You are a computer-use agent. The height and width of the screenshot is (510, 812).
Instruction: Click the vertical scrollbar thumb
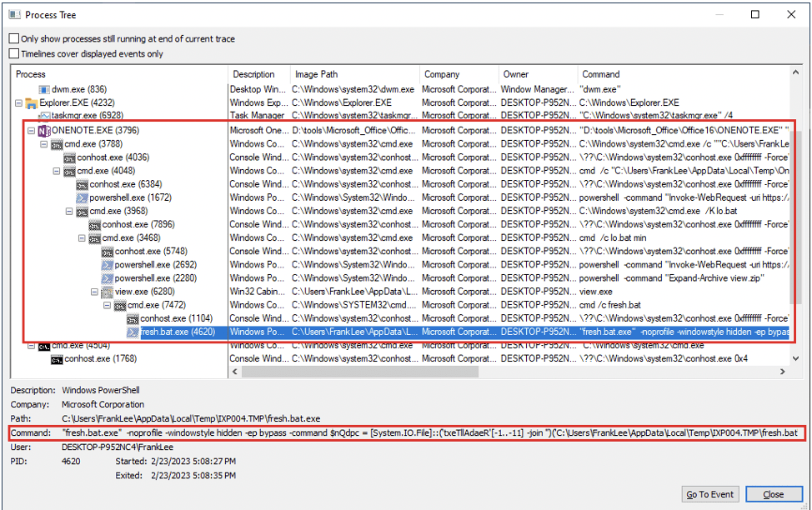(795, 217)
